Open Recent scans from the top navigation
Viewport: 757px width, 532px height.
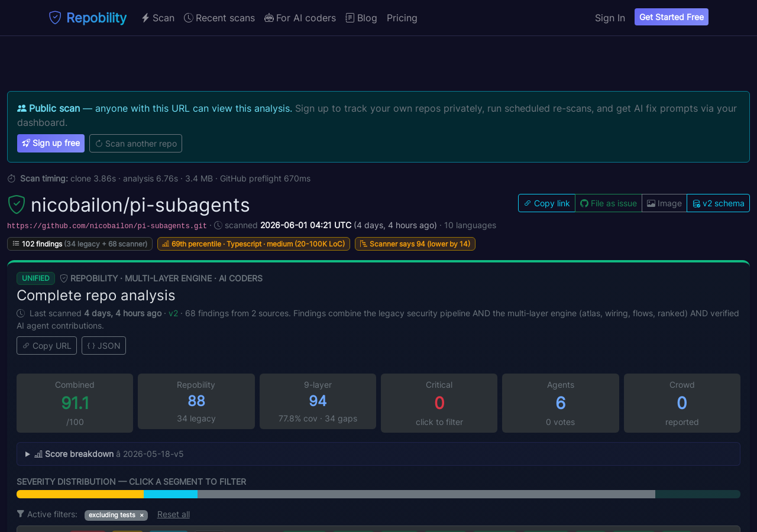(x=219, y=18)
